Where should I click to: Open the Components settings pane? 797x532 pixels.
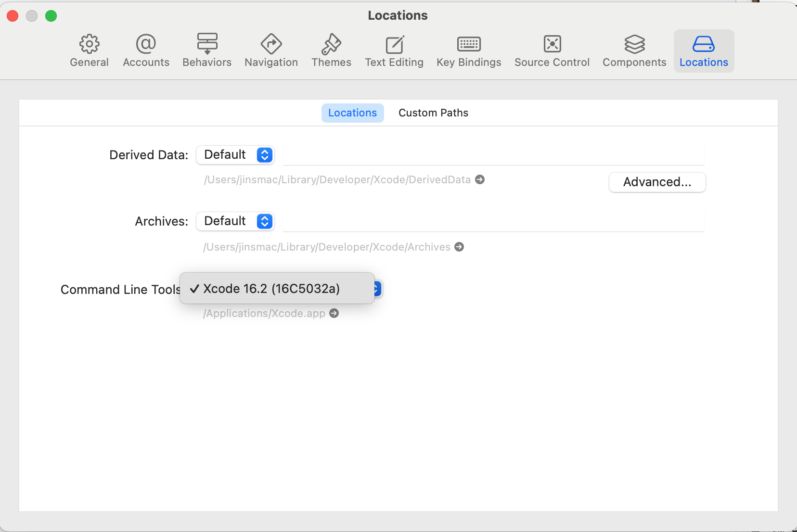tap(634, 50)
